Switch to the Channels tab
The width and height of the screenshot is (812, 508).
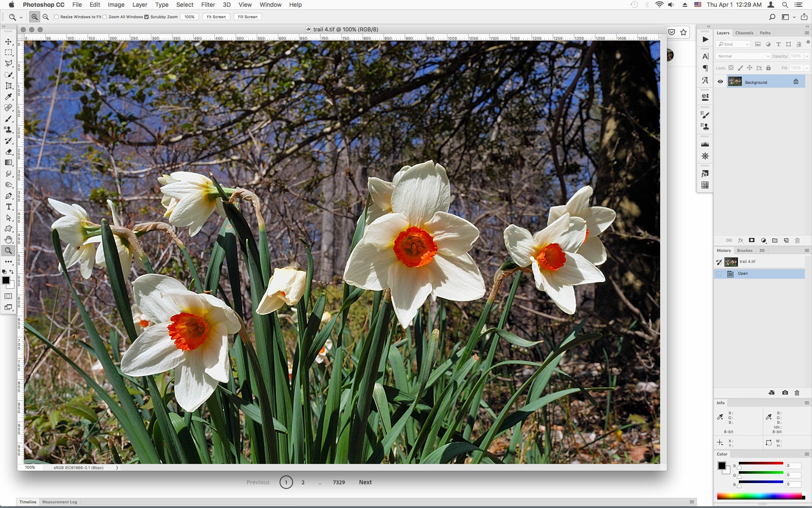pyautogui.click(x=744, y=33)
